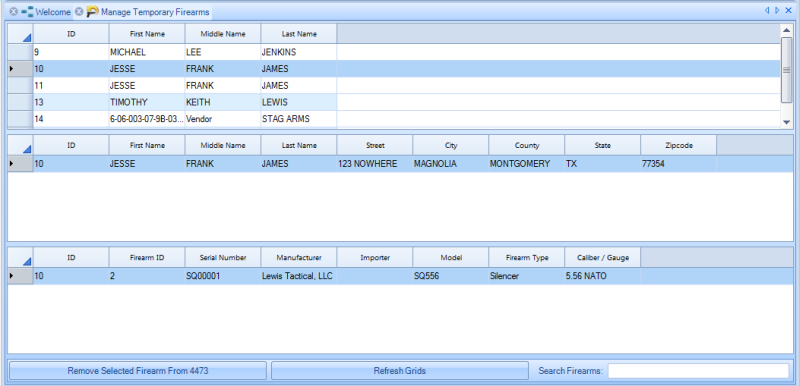Sort firearm grid by Model header
The width and height of the screenshot is (800, 386).
[451, 258]
